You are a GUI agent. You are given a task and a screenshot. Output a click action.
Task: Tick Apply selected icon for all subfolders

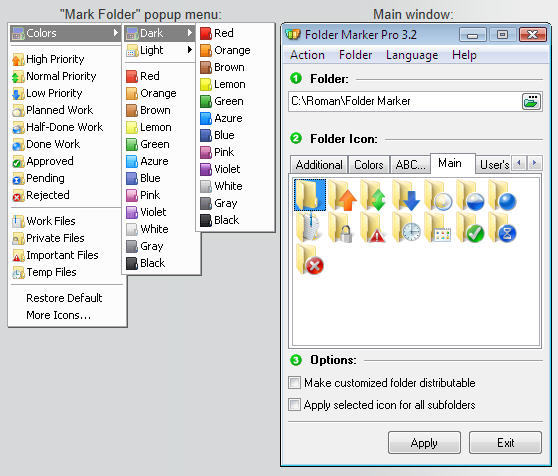pos(294,405)
